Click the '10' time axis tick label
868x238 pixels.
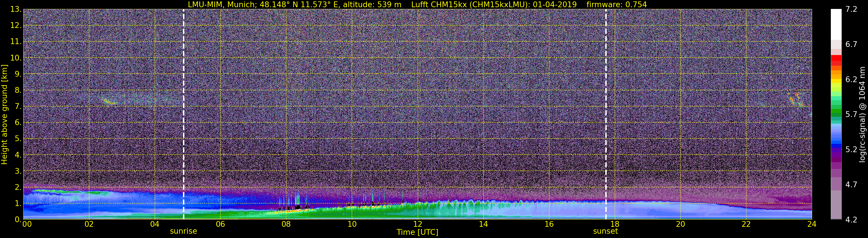(x=352, y=224)
